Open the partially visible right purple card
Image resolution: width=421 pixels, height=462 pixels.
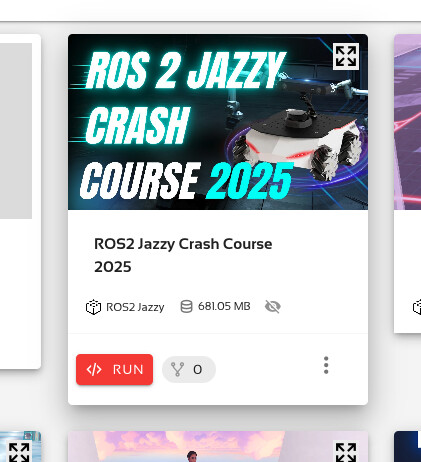pos(407,183)
